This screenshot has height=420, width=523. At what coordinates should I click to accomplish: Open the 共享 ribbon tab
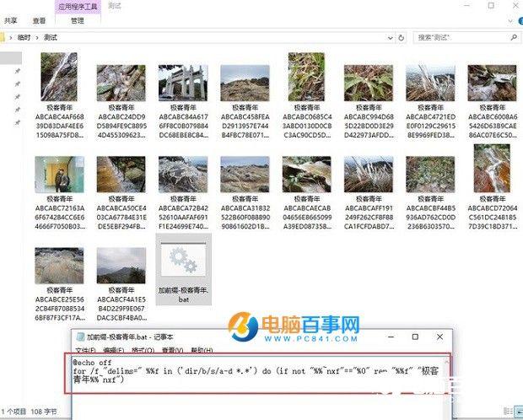tap(10, 21)
